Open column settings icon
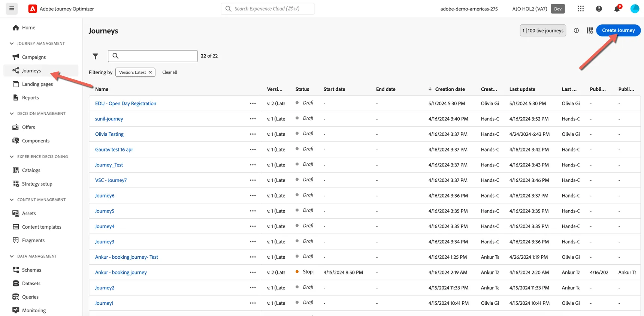Image resolution: width=644 pixels, height=316 pixels. (590, 30)
